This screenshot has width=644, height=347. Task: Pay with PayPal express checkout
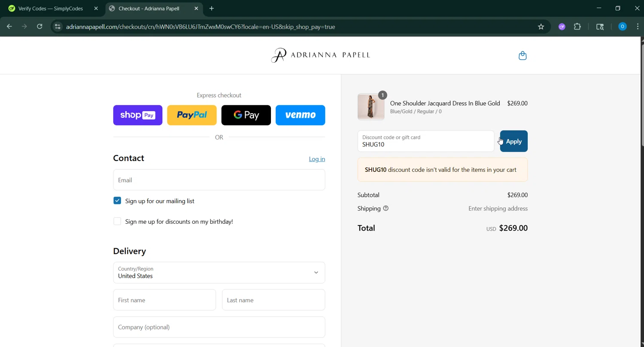192,115
